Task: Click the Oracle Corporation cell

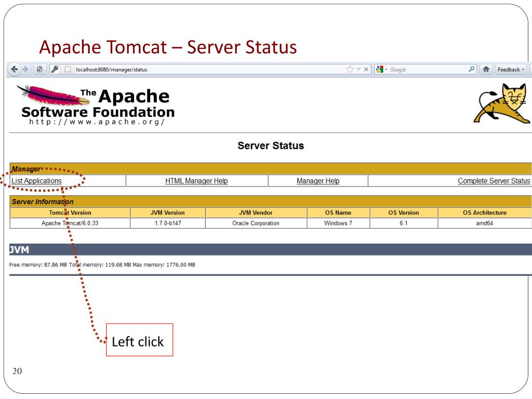Action: tap(256, 223)
